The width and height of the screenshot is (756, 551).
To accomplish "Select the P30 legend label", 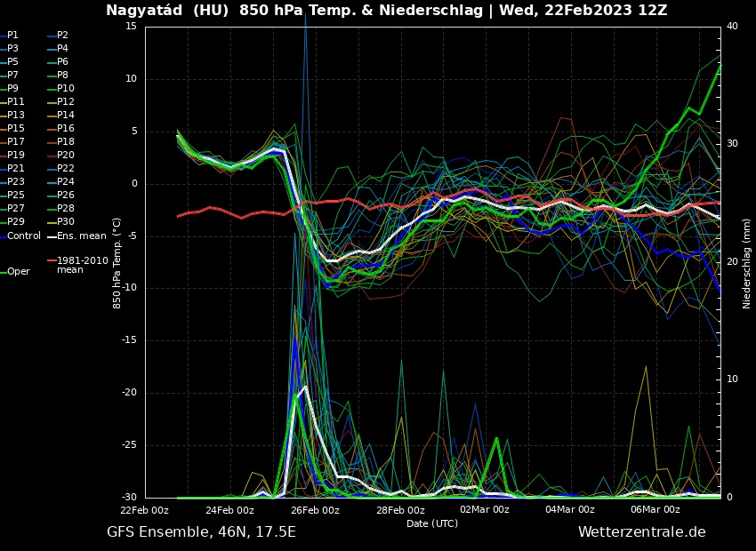I will (x=66, y=222).
